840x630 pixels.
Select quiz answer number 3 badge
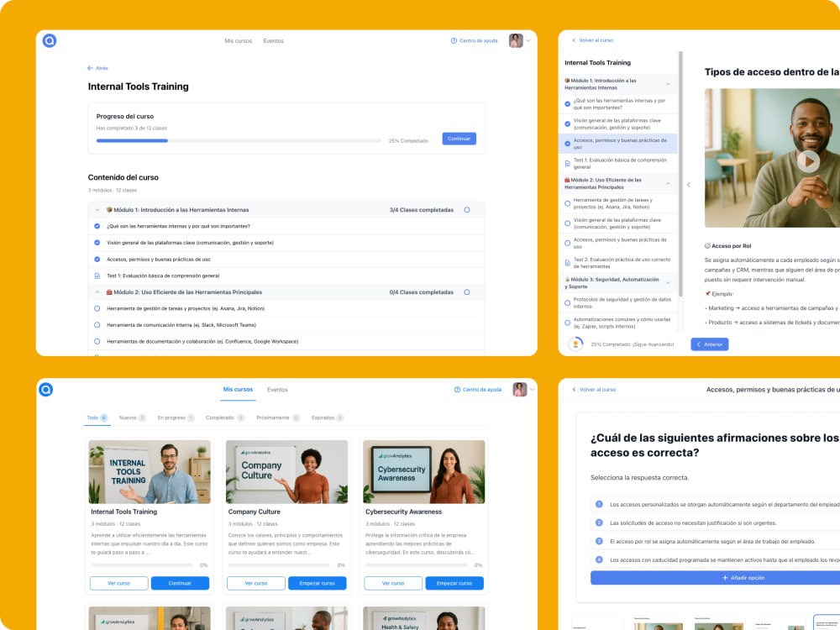pyautogui.click(x=599, y=541)
